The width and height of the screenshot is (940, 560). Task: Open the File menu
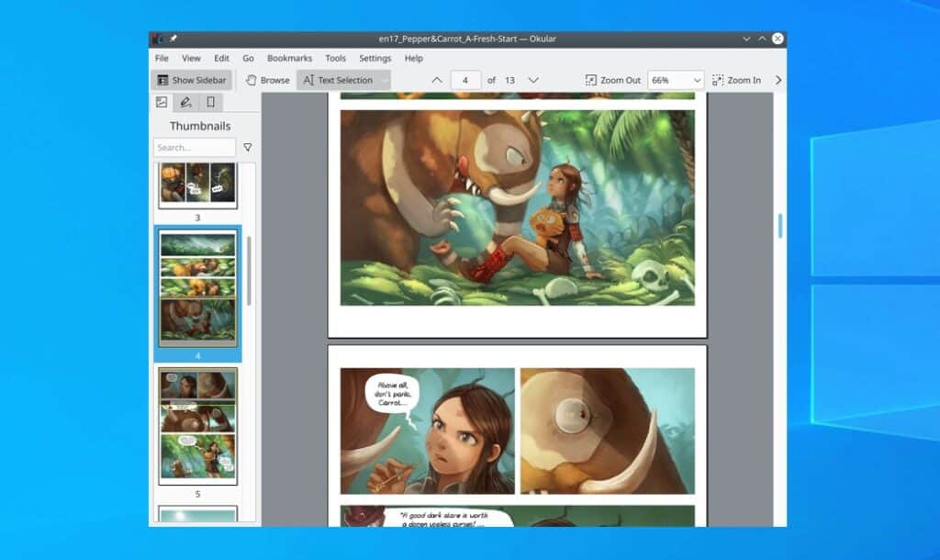[162, 58]
